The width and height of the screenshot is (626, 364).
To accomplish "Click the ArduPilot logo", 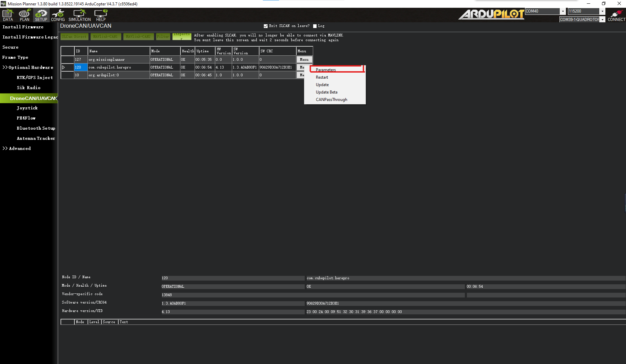I will click(x=491, y=14).
